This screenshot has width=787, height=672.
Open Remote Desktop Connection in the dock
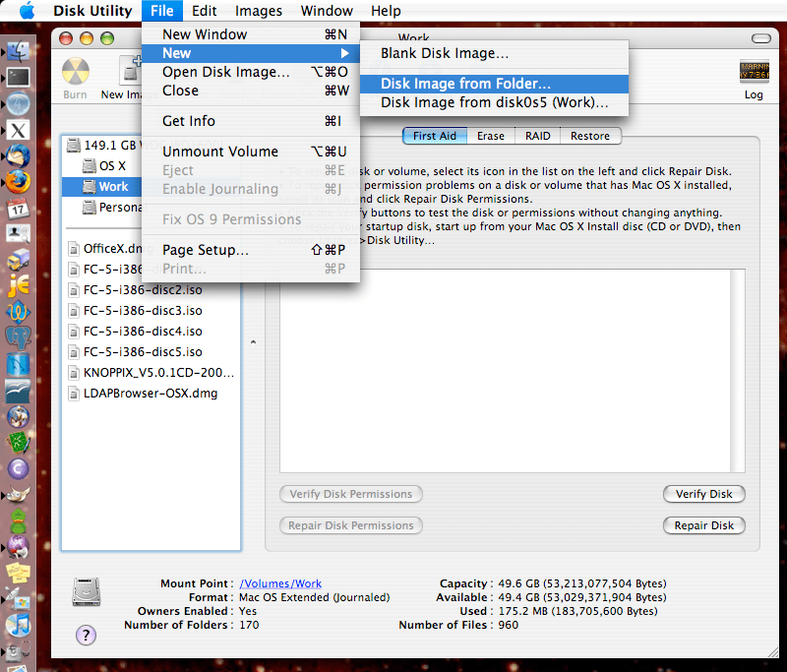coord(18,599)
